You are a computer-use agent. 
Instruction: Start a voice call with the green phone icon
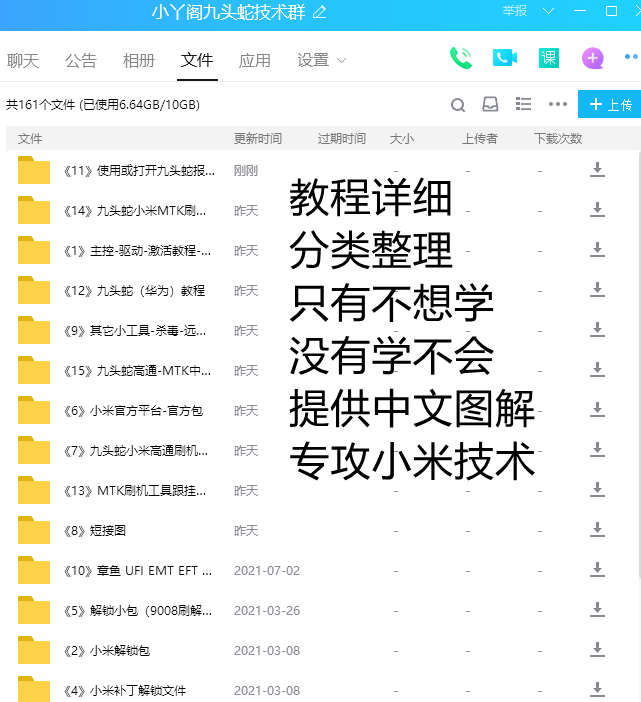click(461, 58)
